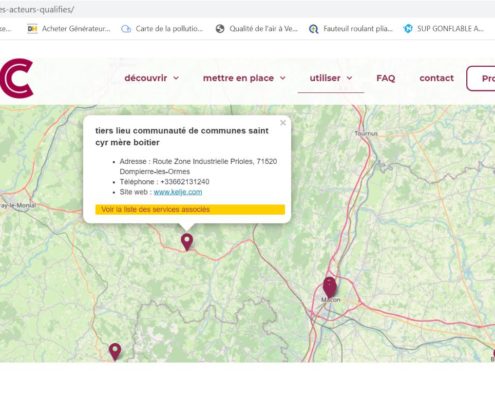Open the www.kelje.com website link

tap(178, 192)
